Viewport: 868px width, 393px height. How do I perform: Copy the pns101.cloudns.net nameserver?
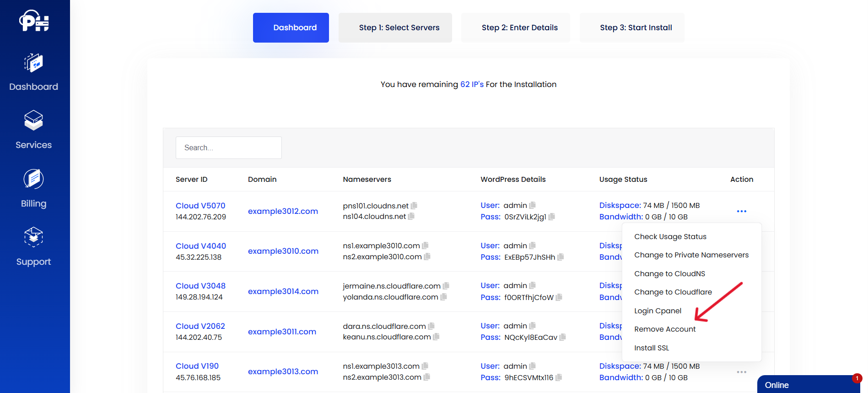(414, 206)
